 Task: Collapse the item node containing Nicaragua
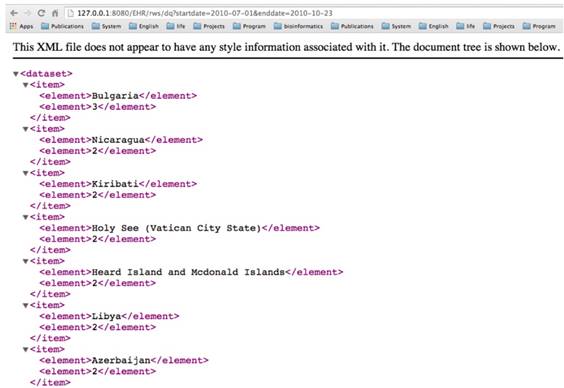click(x=26, y=129)
